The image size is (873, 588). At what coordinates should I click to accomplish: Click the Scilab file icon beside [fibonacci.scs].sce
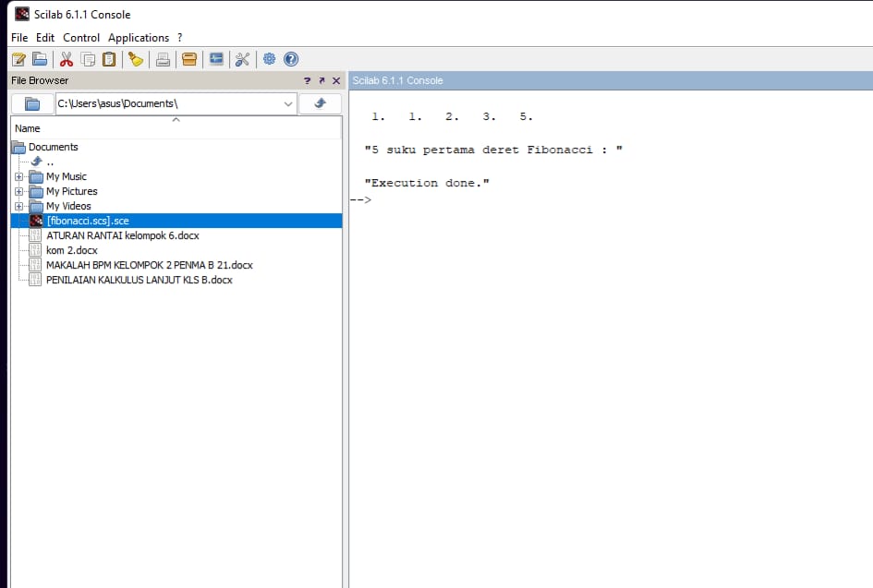coord(36,221)
